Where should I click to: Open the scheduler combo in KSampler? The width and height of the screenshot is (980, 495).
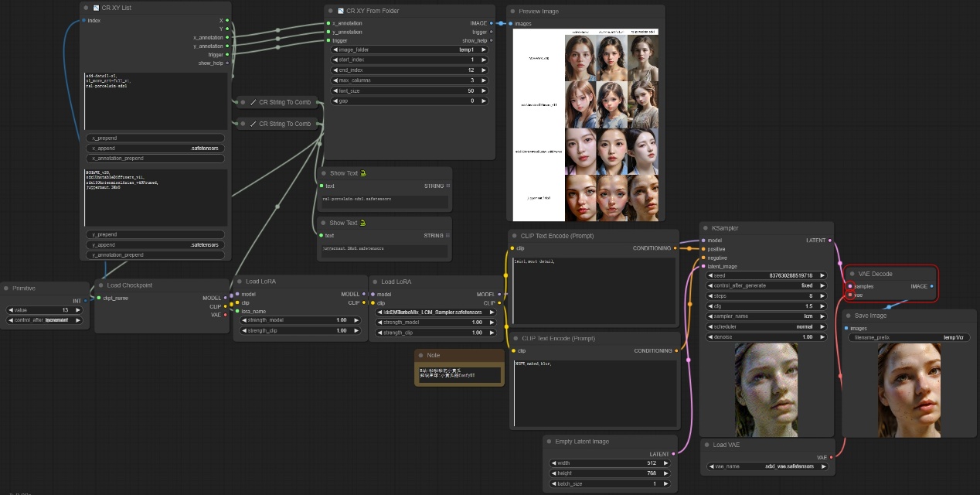[x=767, y=326]
